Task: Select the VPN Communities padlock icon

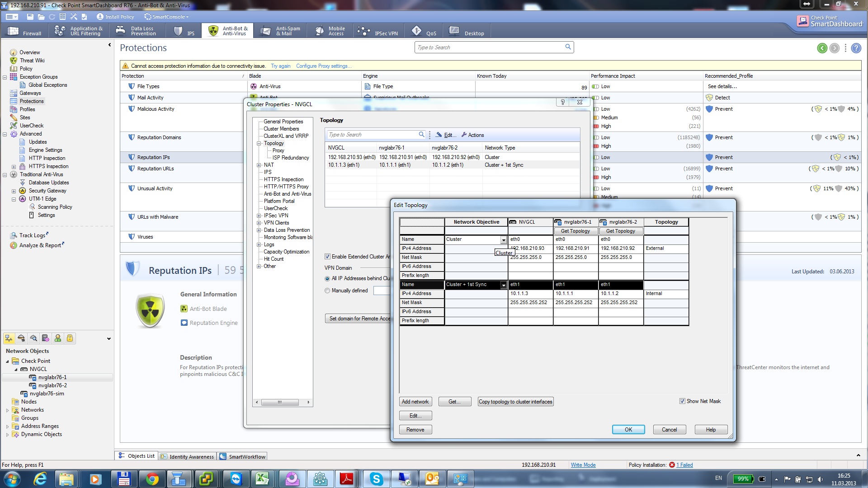Action: pyautogui.click(x=70, y=338)
